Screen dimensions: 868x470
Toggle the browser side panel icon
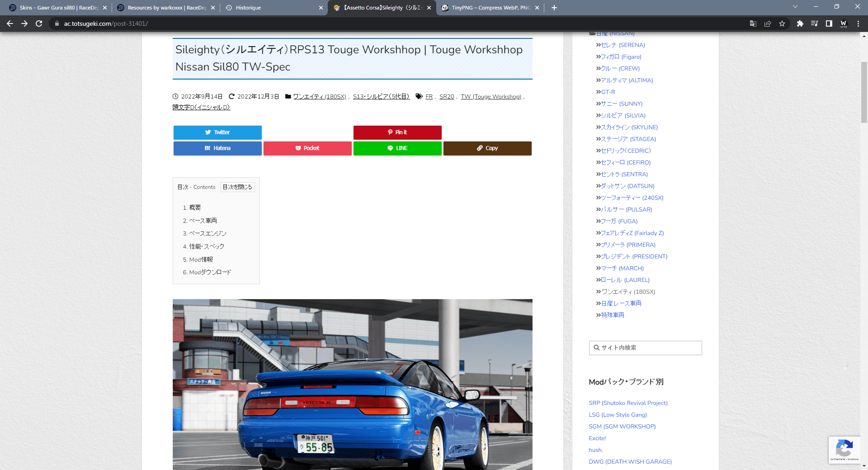[x=829, y=23]
